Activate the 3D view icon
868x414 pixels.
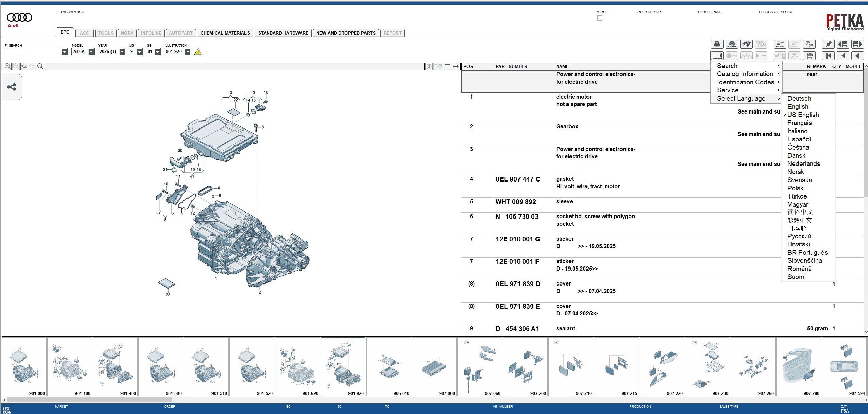(x=429, y=66)
